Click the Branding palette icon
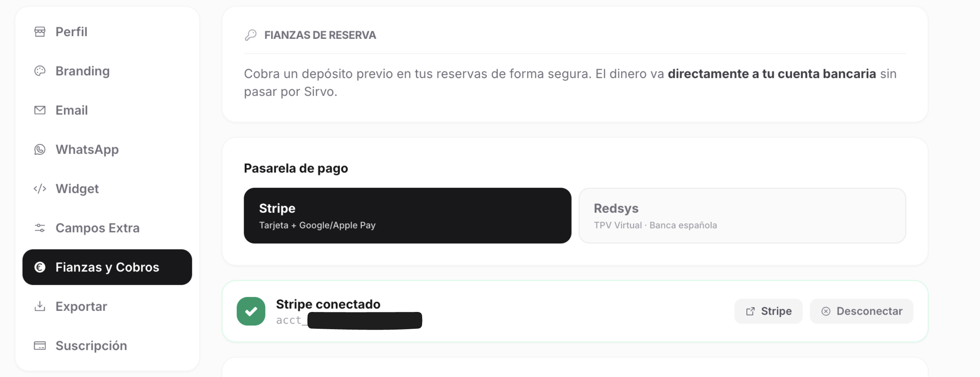This screenshot has width=980, height=377. 40,71
